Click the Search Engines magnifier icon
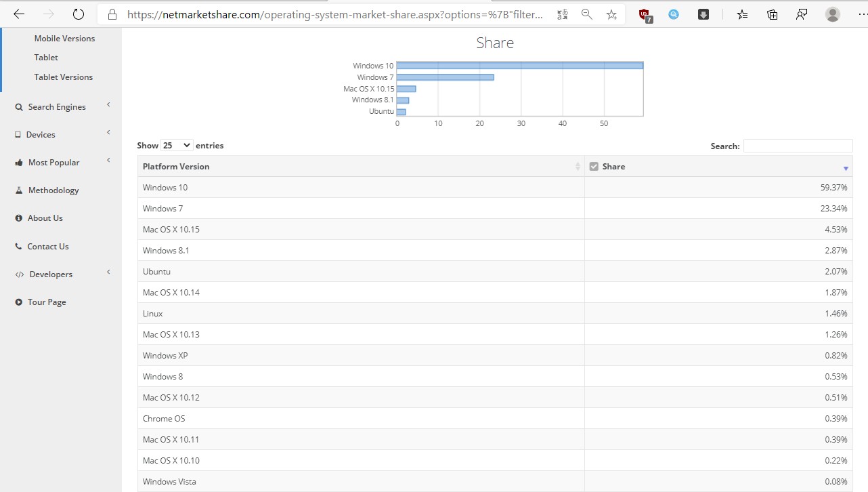 19,107
